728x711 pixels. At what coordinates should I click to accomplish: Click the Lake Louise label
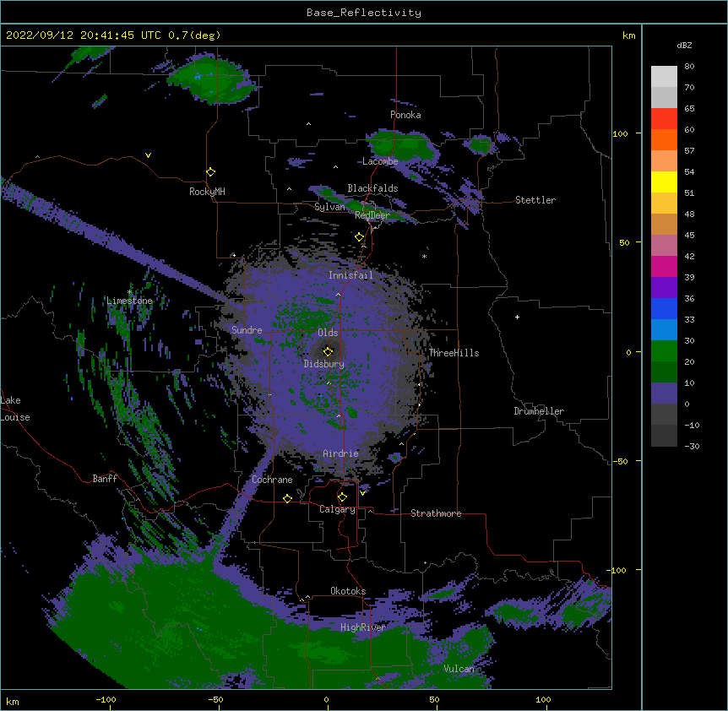[x=15, y=409]
